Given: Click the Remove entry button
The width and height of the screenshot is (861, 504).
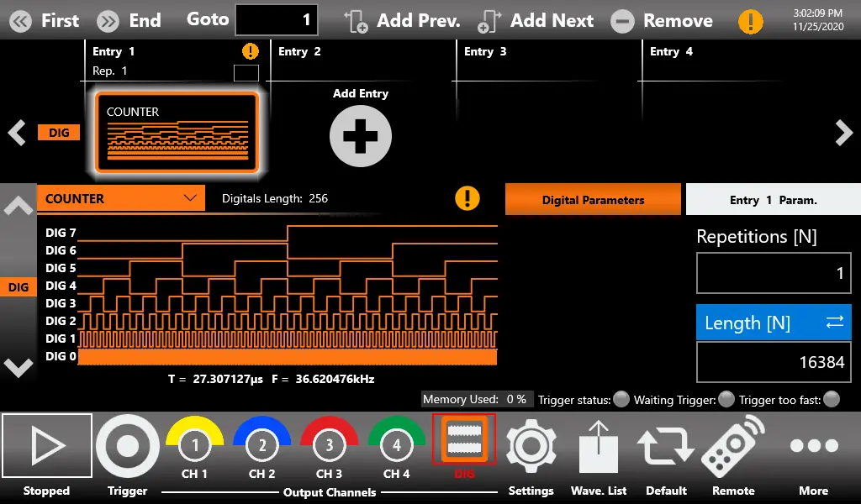Looking at the screenshot, I should (662, 21).
